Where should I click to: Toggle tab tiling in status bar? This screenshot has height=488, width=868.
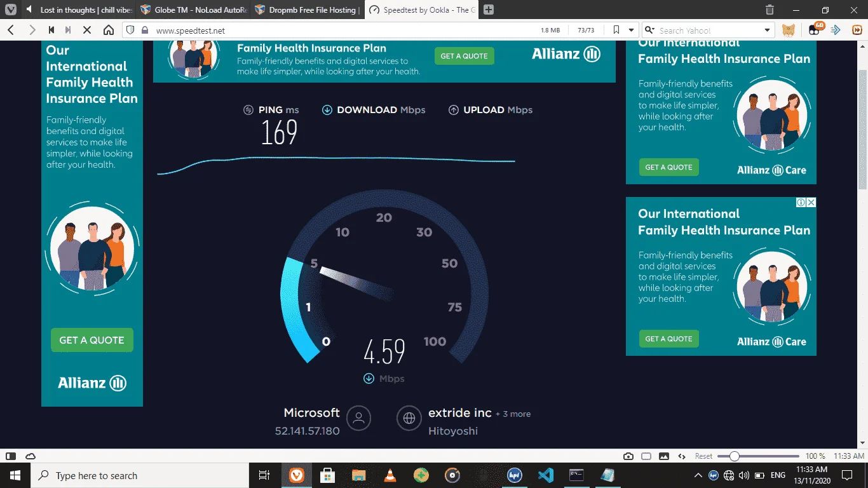646,456
